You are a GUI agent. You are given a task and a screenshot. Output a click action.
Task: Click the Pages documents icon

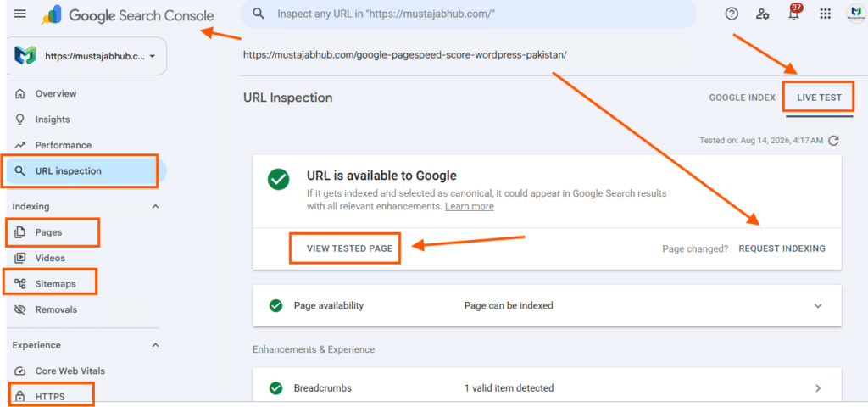coord(20,232)
